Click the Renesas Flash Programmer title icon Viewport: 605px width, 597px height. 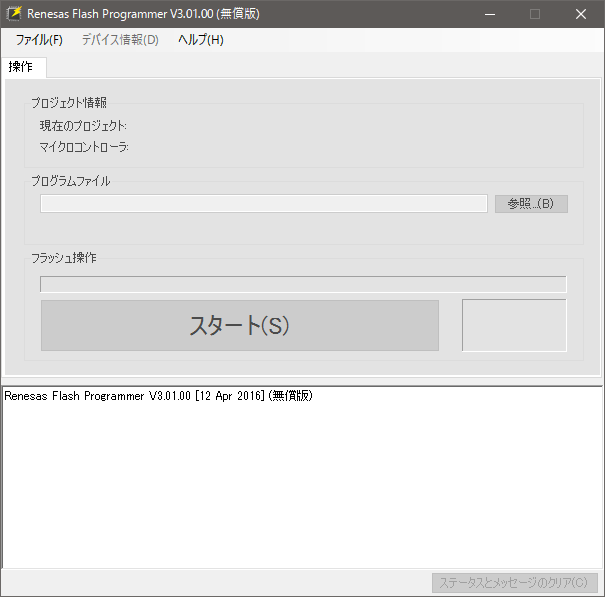tap(14, 14)
